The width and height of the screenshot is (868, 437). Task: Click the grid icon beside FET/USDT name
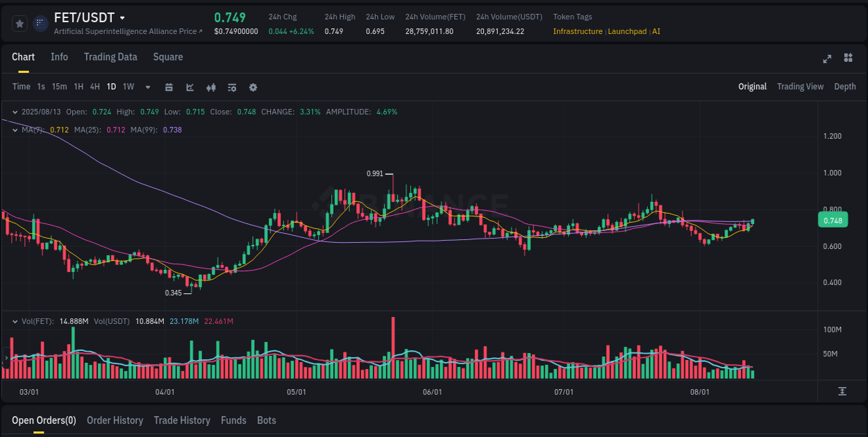(40, 23)
